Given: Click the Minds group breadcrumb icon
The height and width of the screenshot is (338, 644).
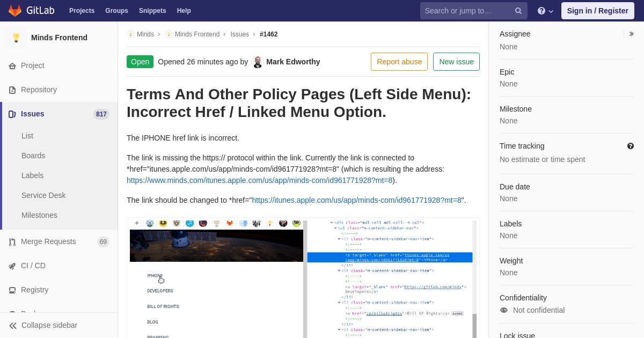Looking at the screenshot, I should click(130, 34).
